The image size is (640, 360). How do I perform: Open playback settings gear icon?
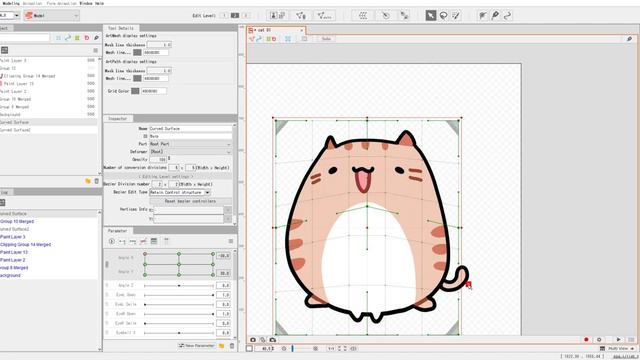tap(599, 340)
